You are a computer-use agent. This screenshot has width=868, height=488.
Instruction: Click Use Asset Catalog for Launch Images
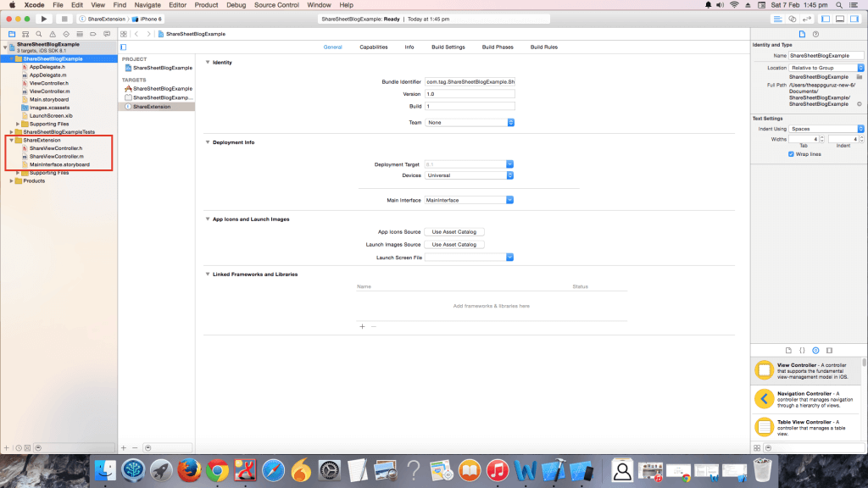point(454,245)
